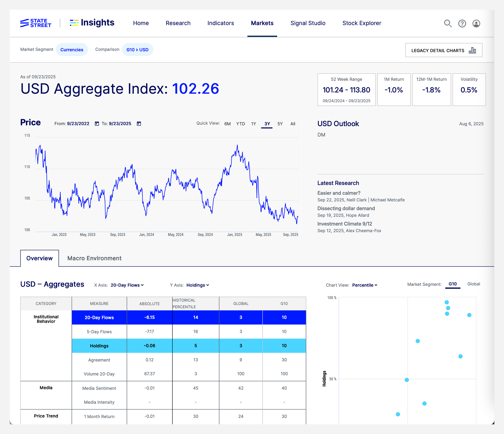Screen dimensions: 504x434
Task: Open the search magnifier icon
Action: click(x=448, y=23)
